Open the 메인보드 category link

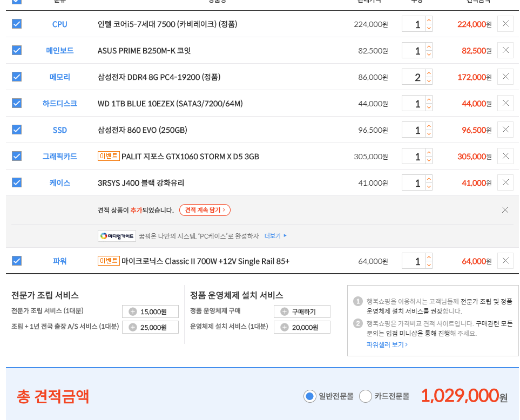coord(59,51)
